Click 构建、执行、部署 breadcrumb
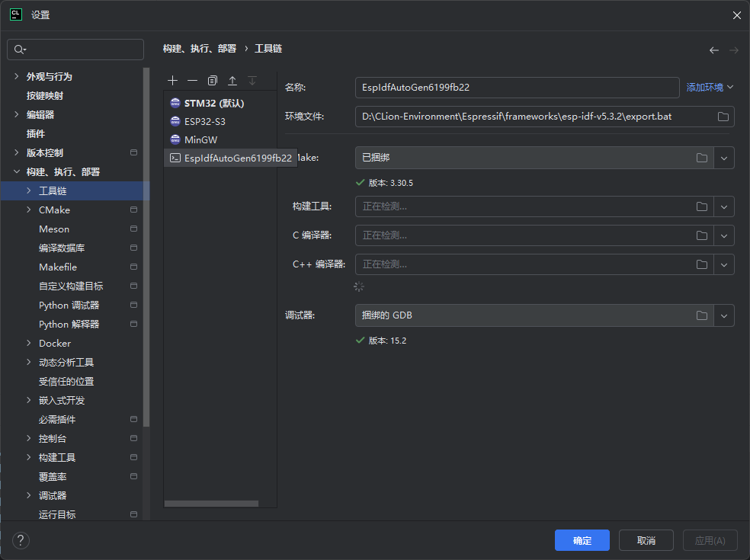The image size is (750, 560). pyautogui.click(x=200, y=49)
